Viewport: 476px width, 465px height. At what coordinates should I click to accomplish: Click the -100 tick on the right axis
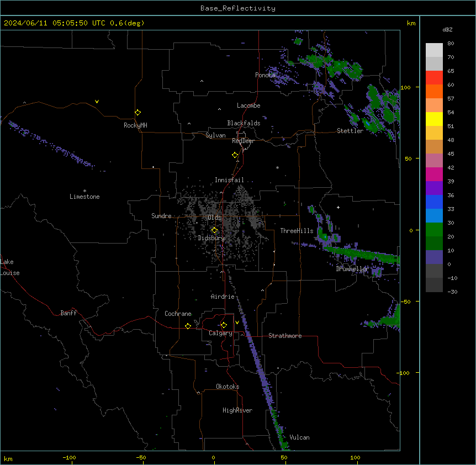click(x=404, y=373)
